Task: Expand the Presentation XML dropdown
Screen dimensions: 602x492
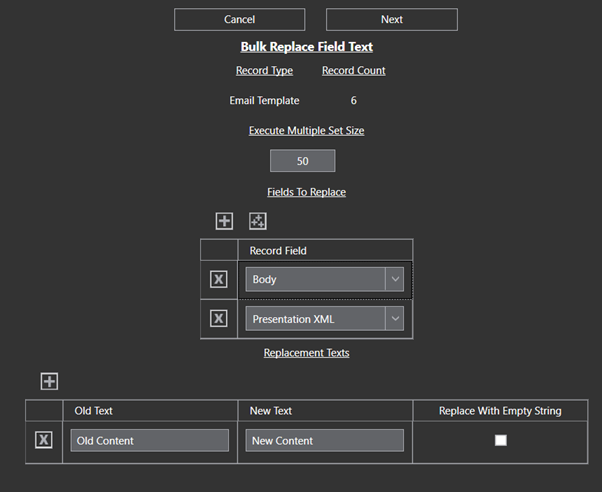Action: 394,319
